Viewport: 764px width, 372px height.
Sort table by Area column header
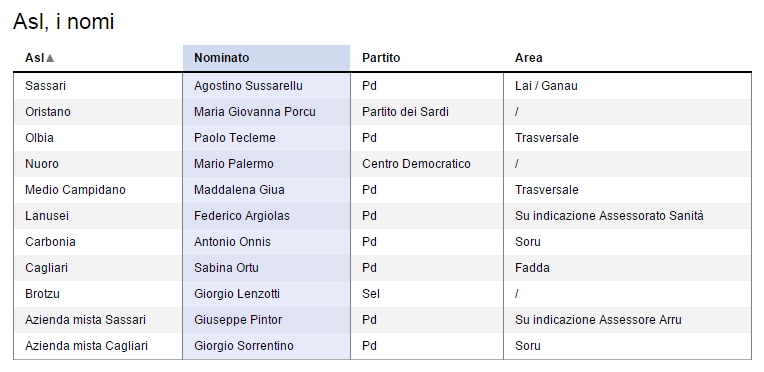(627, 58)
